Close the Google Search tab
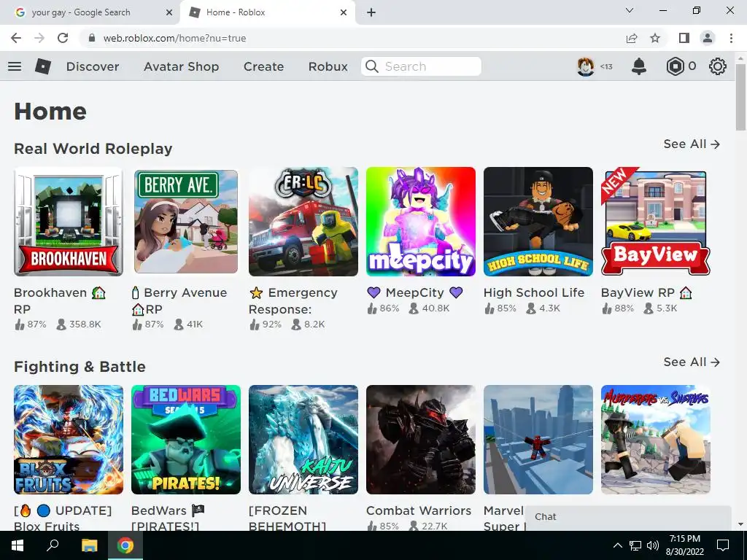This screenshot has width=747, height=560. click(x=169, y=12)
